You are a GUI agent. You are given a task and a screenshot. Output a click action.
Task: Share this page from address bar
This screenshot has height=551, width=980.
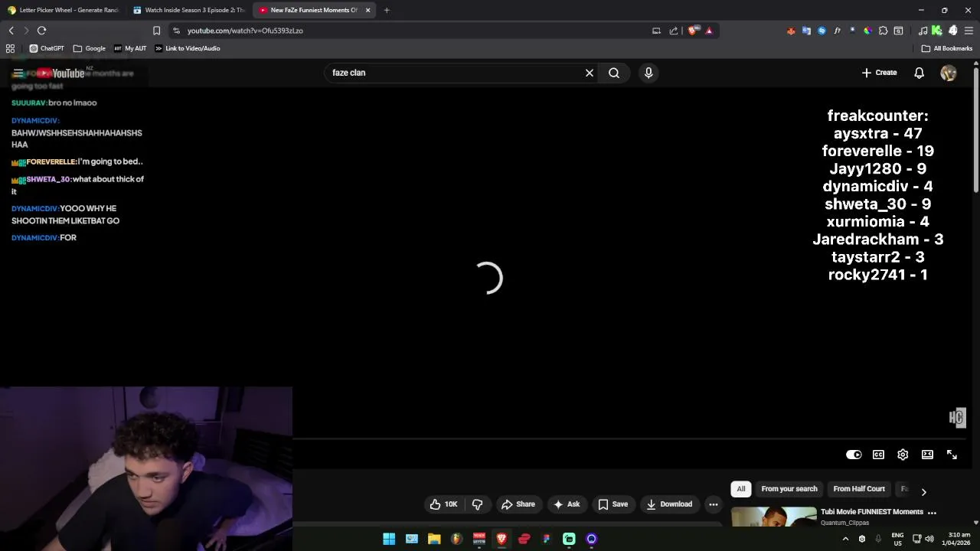tap(674, 31)
